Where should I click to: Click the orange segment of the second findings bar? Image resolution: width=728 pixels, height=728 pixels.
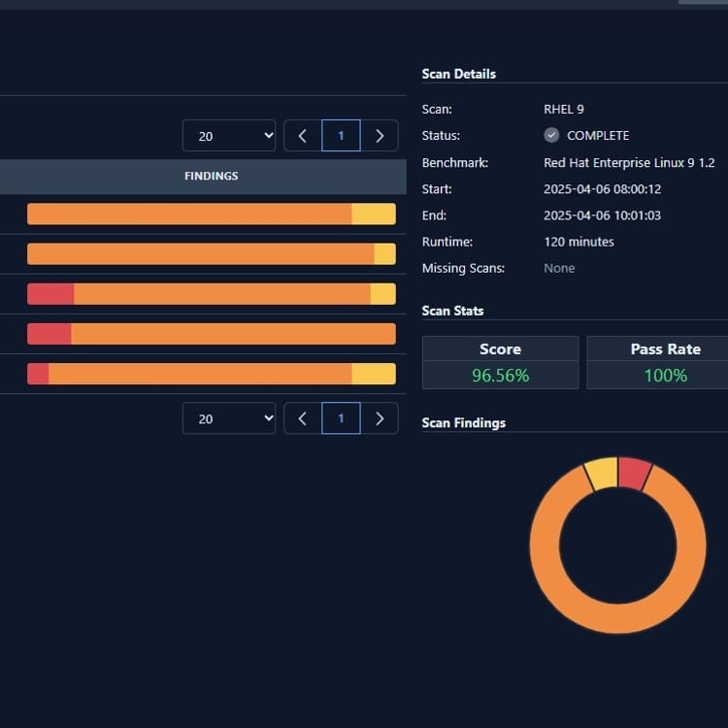[200, 254]
